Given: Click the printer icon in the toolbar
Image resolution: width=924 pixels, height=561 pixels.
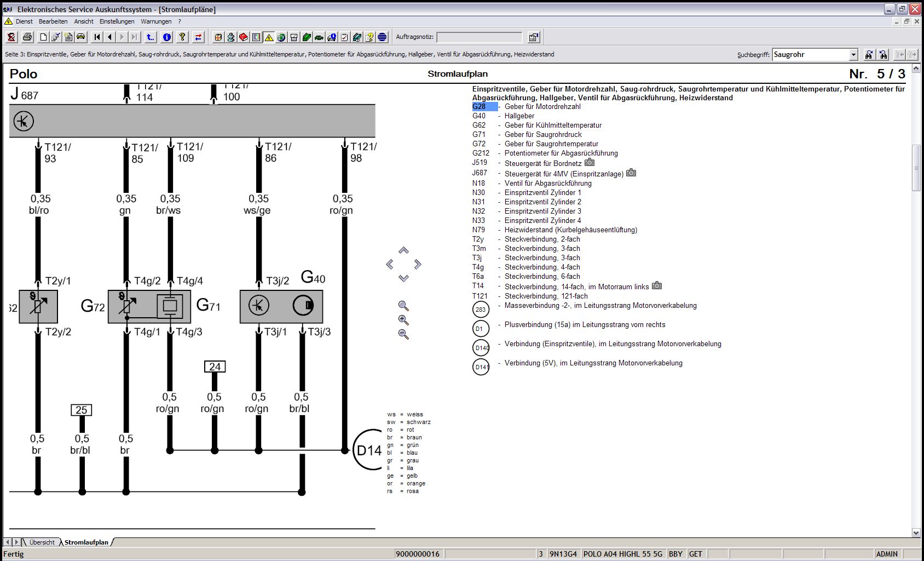Looking at the screenshot, I should click(x=27, y=37).
